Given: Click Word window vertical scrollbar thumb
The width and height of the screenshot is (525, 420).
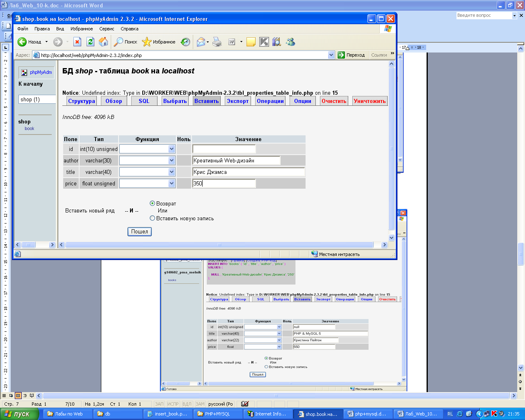Looking at the screenshot, I should tap(521, 254).
